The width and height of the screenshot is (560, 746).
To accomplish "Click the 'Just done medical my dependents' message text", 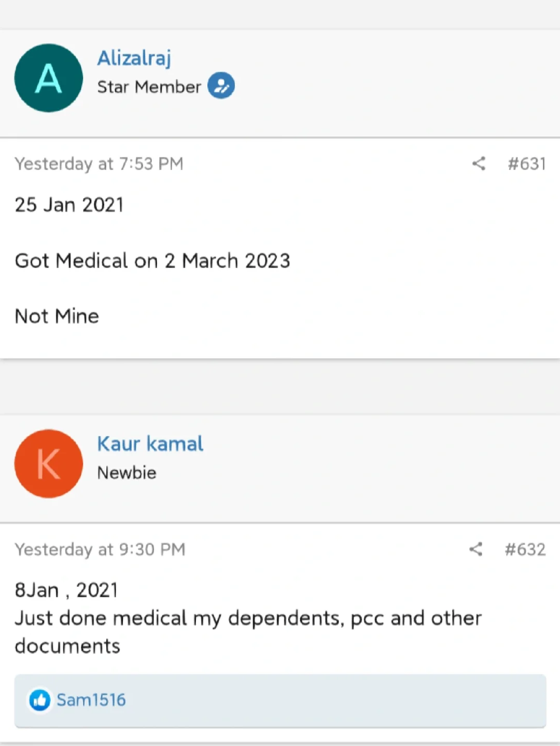I will [x=248, y=618].
